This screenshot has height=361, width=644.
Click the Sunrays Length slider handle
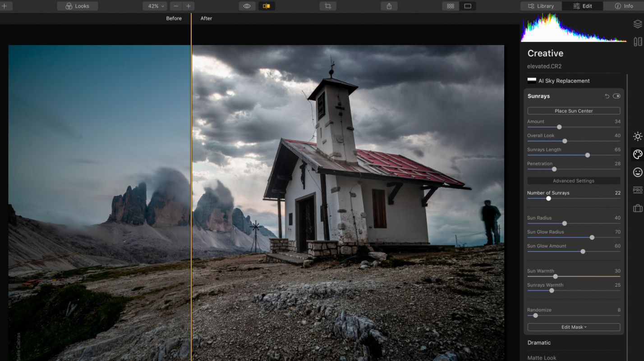(x=587, y=155)
